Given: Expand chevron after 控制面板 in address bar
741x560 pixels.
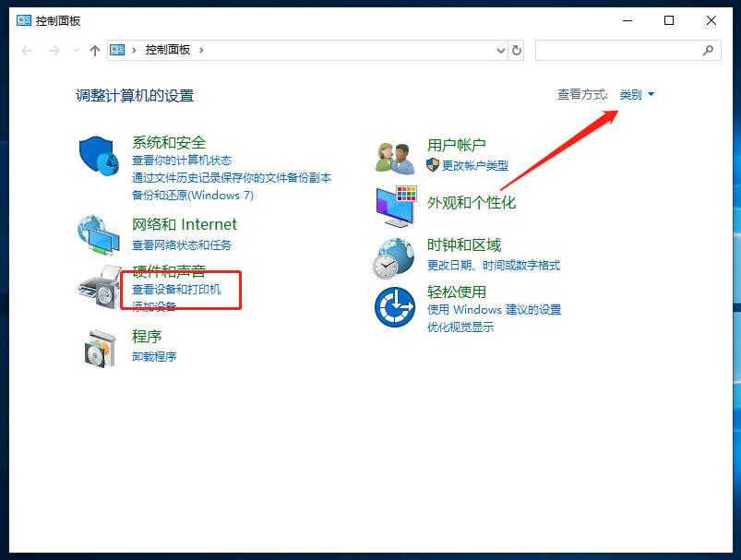Looking at the screenshot, I should coord(201,50).
